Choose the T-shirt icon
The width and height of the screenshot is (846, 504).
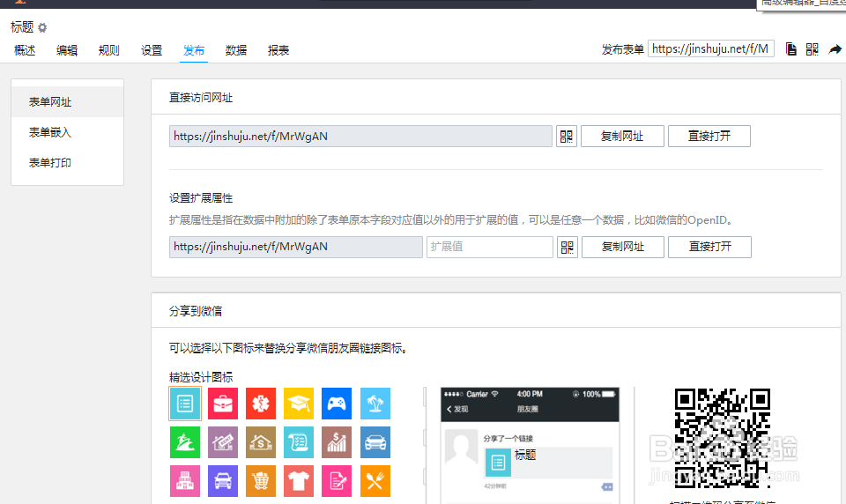coord(299,481)
